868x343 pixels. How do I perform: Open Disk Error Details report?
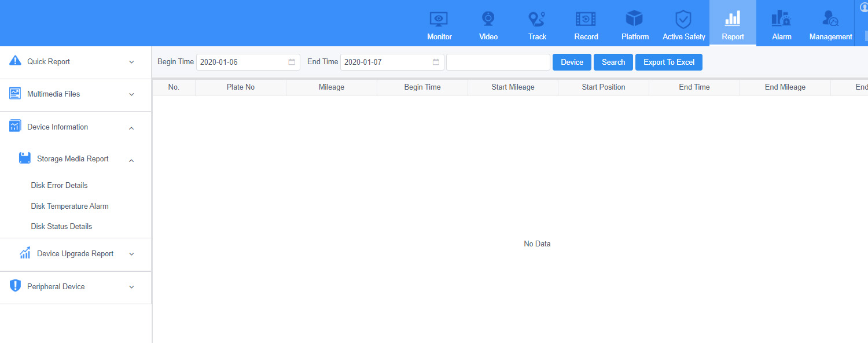click(x=60, y=186)
